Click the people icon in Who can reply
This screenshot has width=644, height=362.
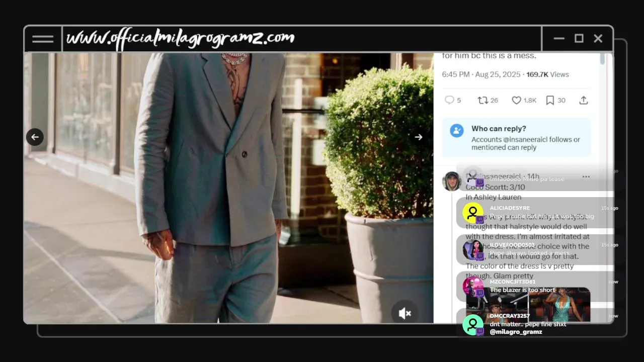(457, 131)
